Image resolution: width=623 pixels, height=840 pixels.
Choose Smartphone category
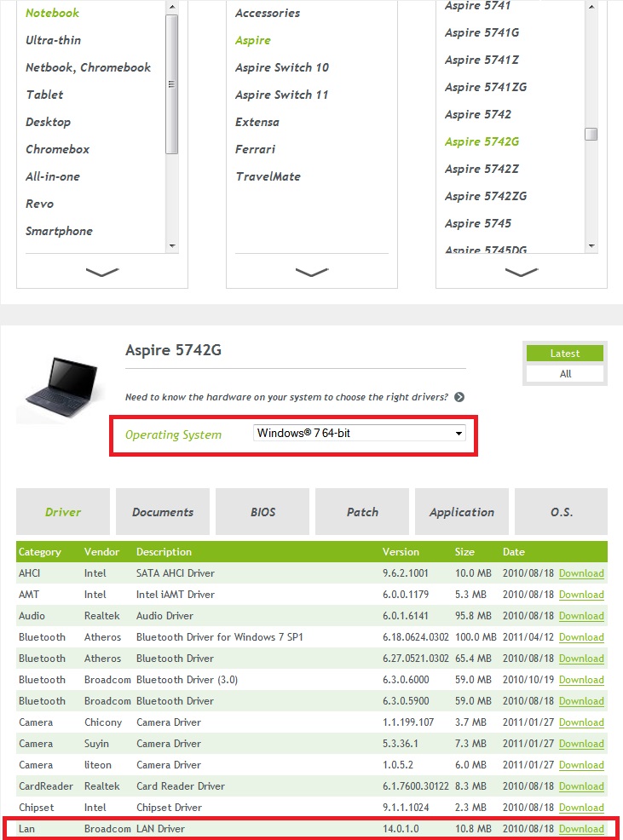tap(59, 232)
